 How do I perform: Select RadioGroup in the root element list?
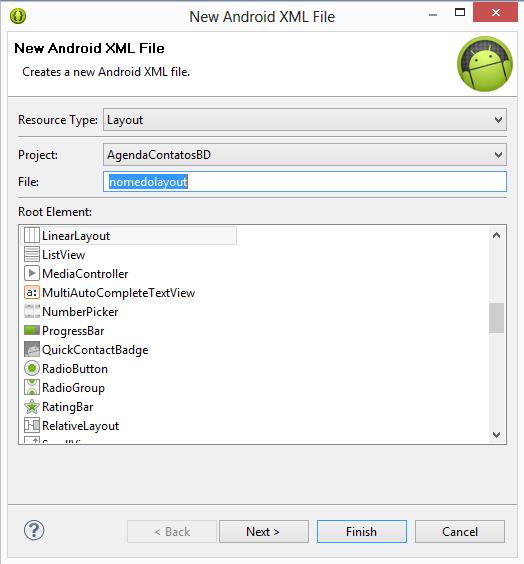(x=73, y=388)
